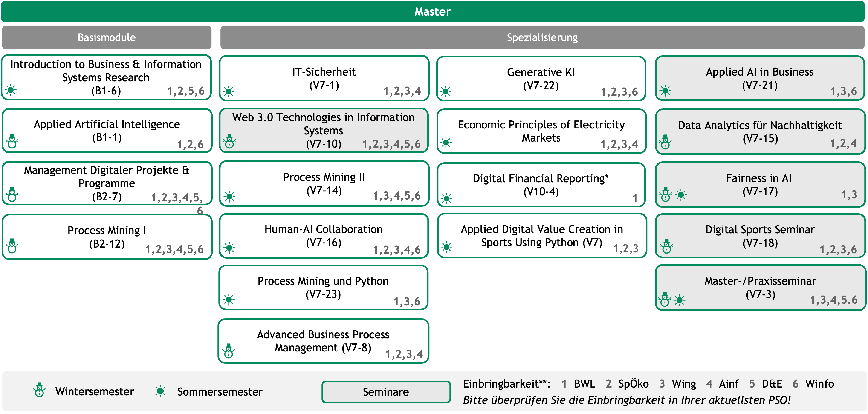Select the Master header bar
Image resolution: width=868 pixels, height=414 pixels.
click(x=433, y=11)
